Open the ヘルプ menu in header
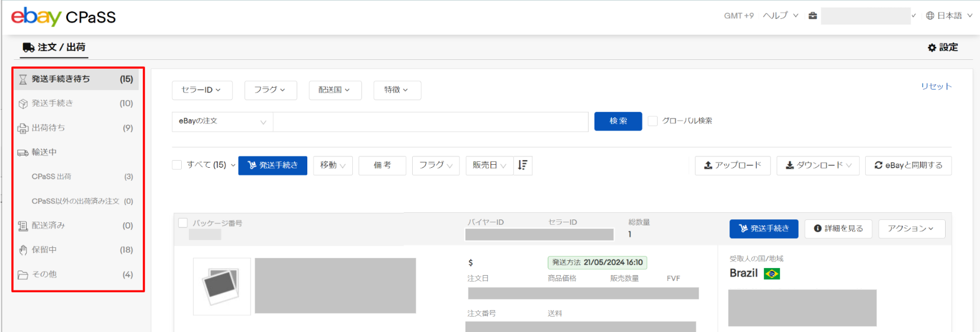Image resolution: width=980 pixels, height=332 pixels. pyautogui.click(x=780, y=16)
